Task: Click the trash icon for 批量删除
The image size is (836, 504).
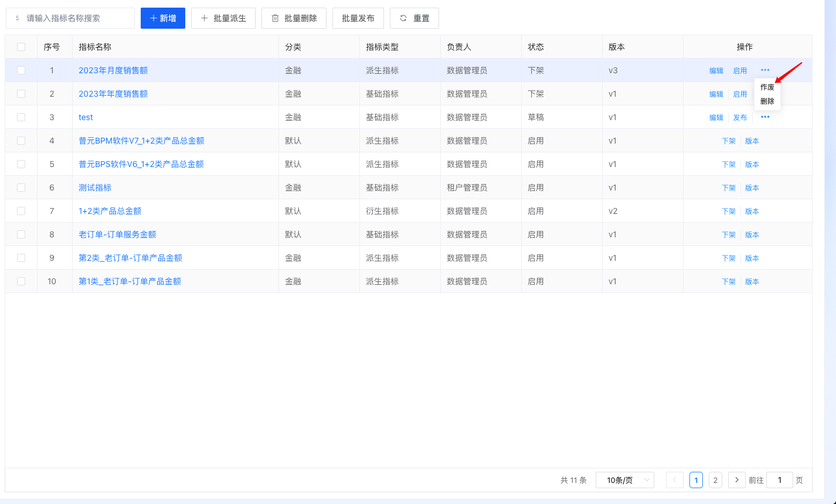Action: 275,18
